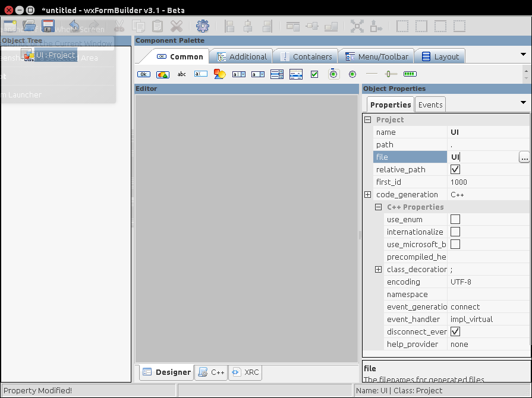Toggle the right border flag
Viewport: 532px width, 398px height.
421,26
